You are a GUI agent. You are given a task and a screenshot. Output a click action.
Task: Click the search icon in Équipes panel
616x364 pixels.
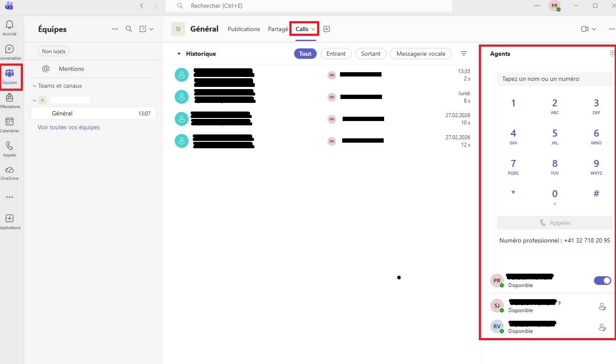(129, 29)
